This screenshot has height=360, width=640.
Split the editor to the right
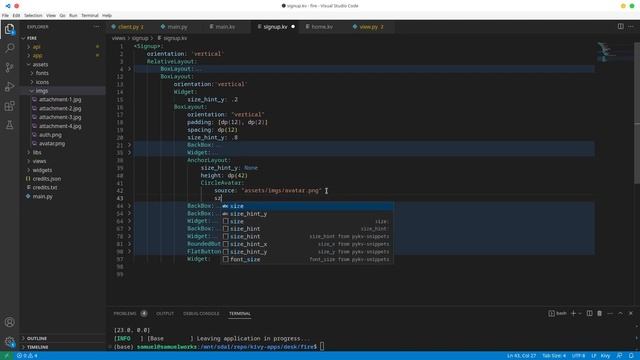[620, 27]
